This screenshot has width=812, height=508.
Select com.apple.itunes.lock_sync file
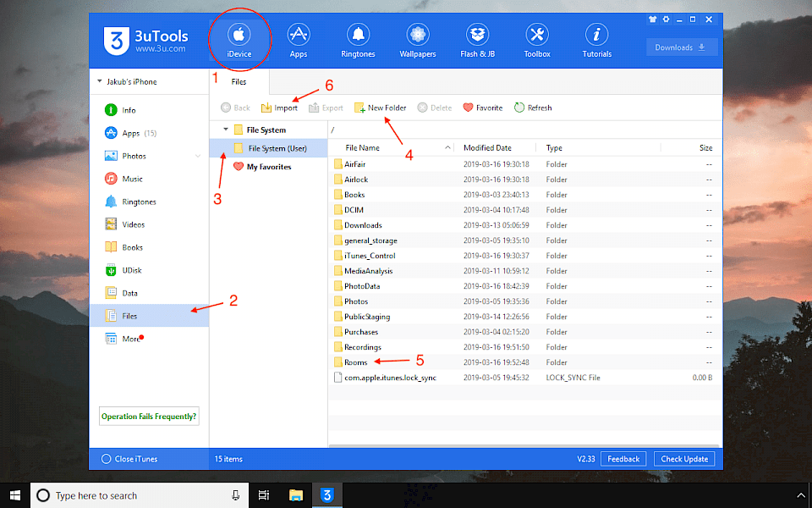click(524, 378)
